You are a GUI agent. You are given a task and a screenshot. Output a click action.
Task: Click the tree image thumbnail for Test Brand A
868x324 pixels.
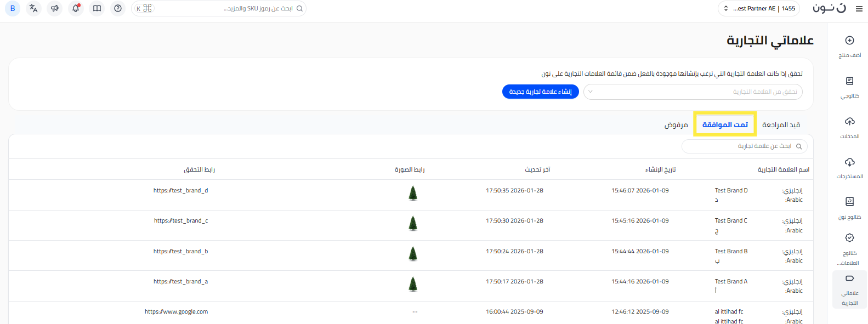pyautogui.click(x=413, y=284)
